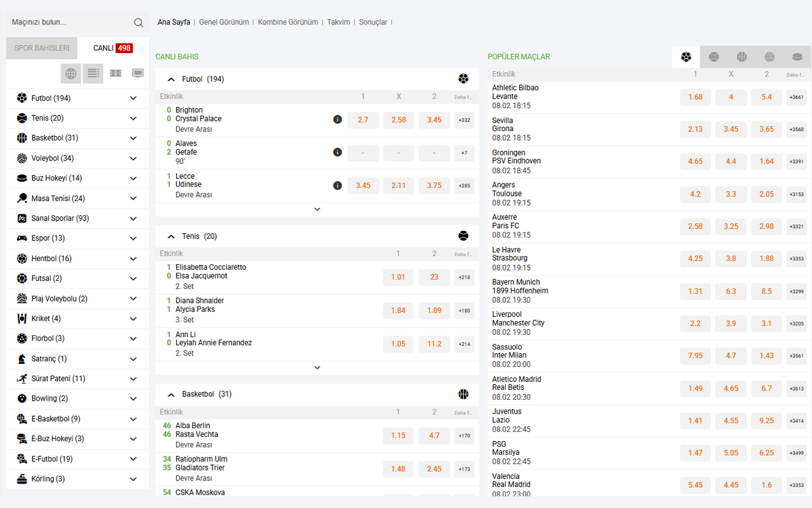The image size is (812, 508).
Task: Expand Voleybol (34) in the sidebar
Action: (133, 158)
